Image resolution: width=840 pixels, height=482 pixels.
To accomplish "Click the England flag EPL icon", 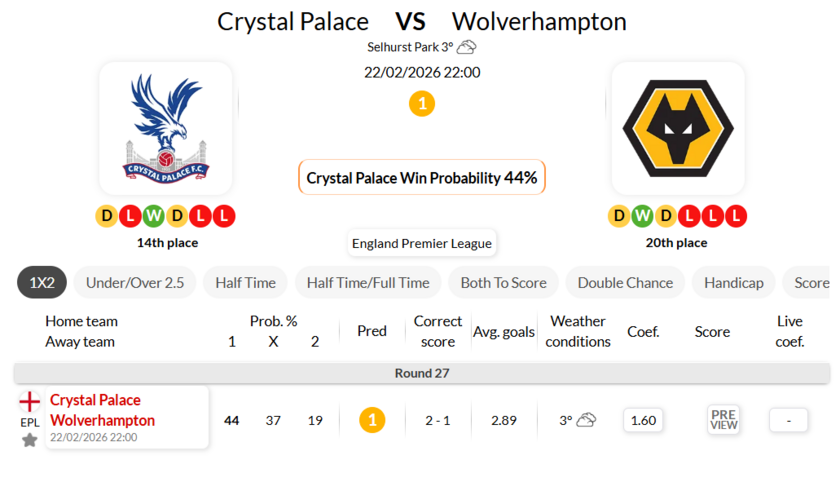I will click(30, 401).
